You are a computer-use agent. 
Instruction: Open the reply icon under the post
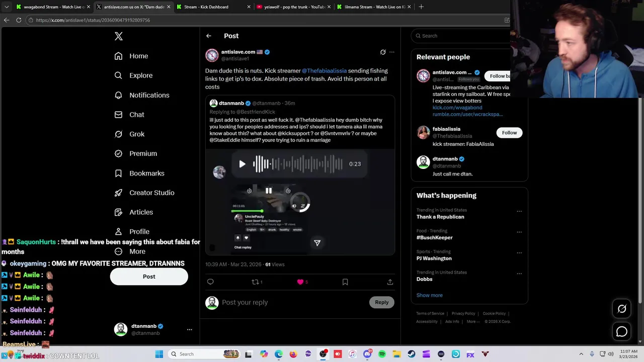210,282
